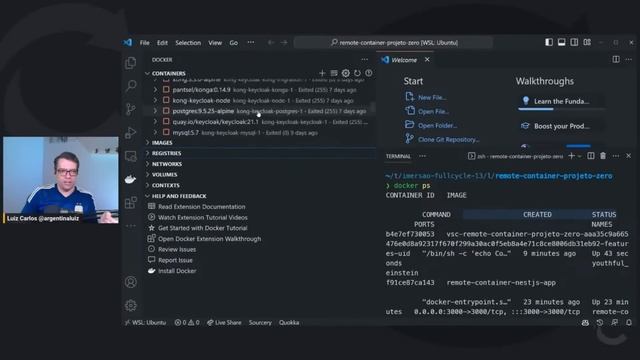This screenshot has width=640, height=360.
Task: Close the terminal panel
Action: coord(629,156)
